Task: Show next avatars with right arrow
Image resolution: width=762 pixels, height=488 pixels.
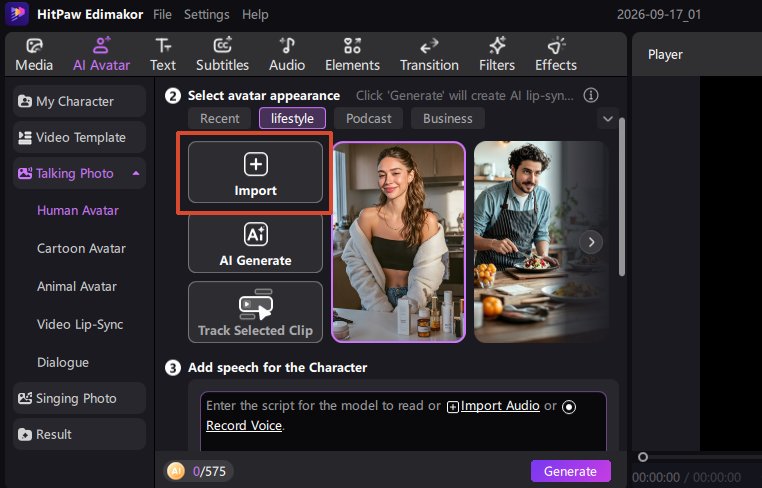Action: (591, 242)
